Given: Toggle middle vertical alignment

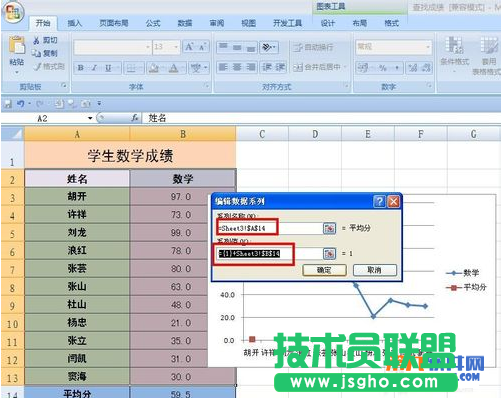Looking at the screenshot, I should tap(237, 47).
